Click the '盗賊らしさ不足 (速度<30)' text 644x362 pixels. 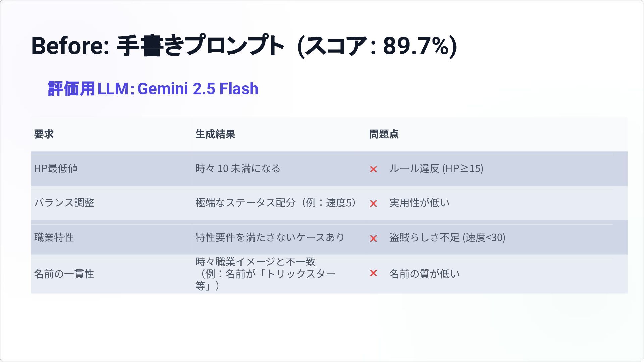[447, 237]
